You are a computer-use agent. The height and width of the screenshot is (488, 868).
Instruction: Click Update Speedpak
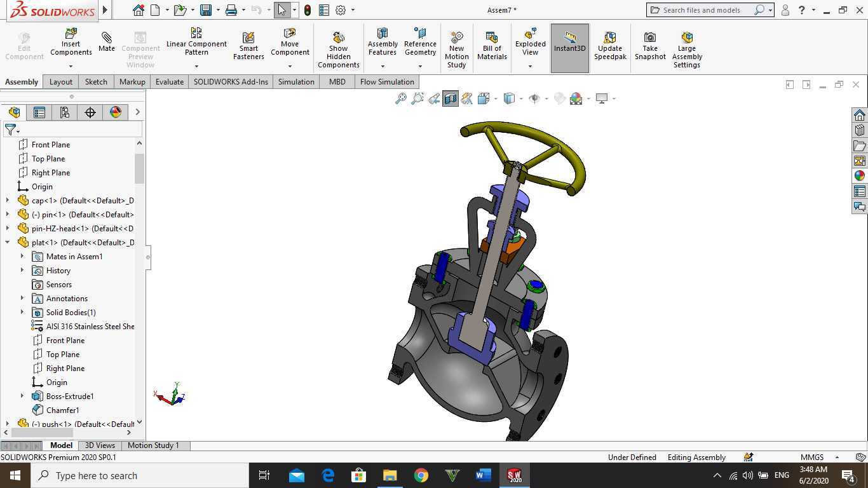tap(610, 46)
